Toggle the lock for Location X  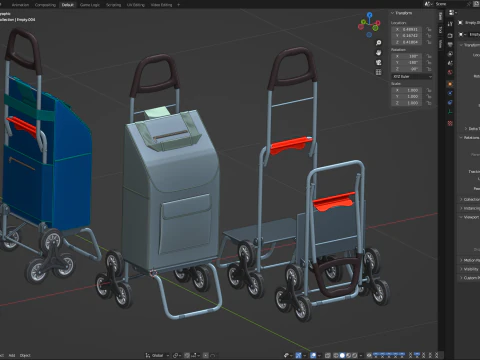tap(428, 29)
